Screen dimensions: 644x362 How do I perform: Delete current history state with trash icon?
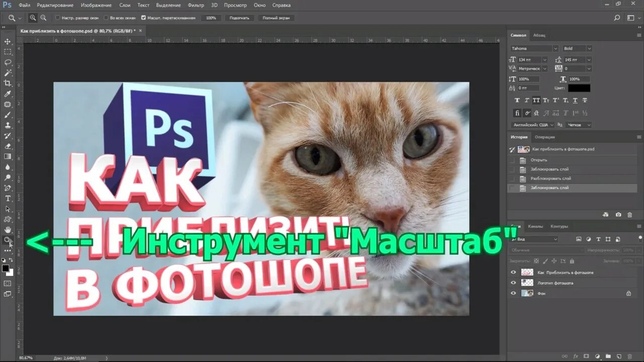629,215
